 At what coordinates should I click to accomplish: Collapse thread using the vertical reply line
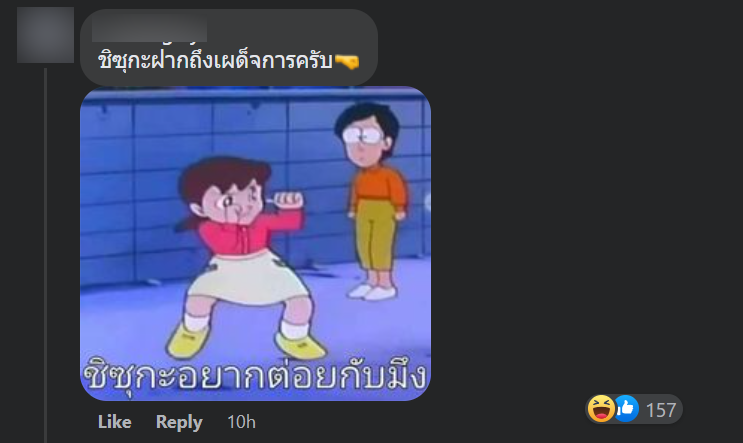(45, 255)
